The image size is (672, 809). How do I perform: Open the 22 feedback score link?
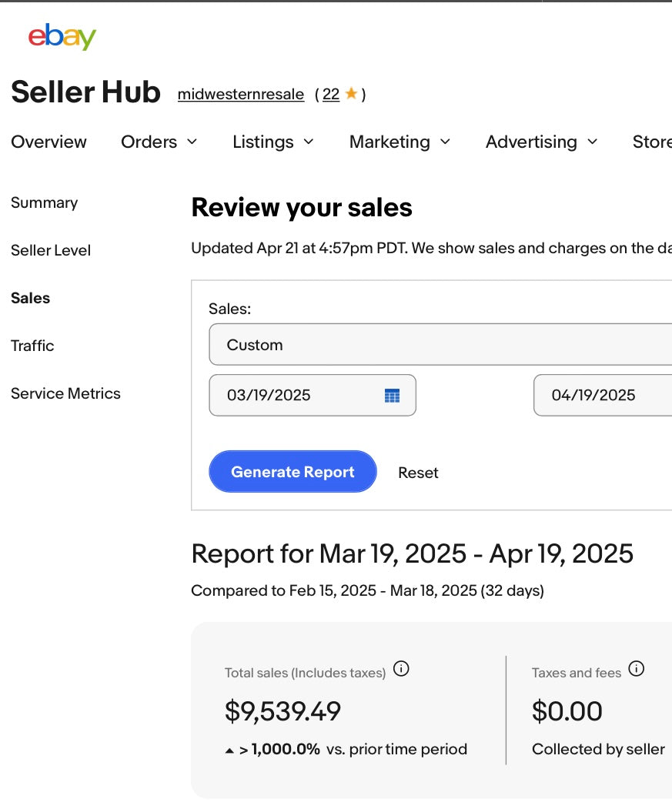(331, 95)
